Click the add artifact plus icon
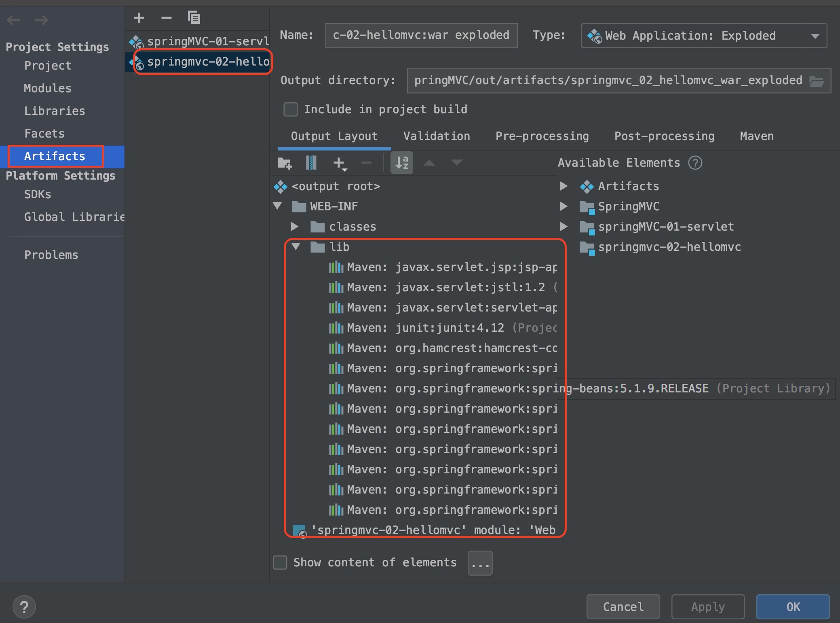Viewport: 840px width, 623px height. (139, 18)
